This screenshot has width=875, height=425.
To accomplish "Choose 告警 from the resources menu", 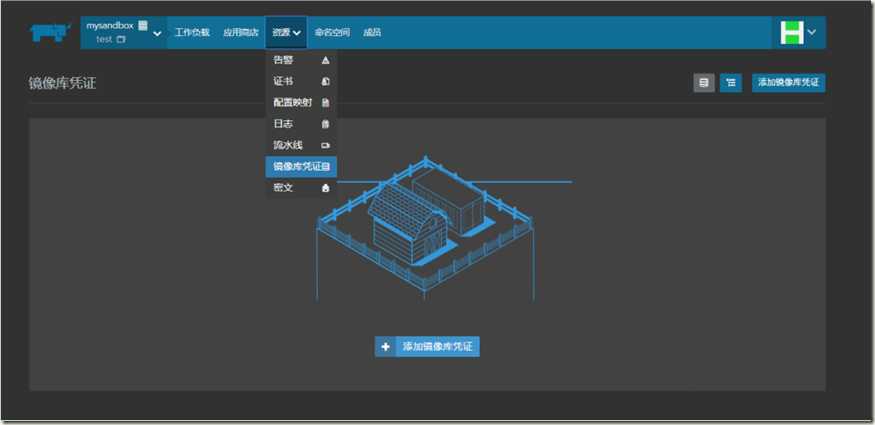I will 301,60.
